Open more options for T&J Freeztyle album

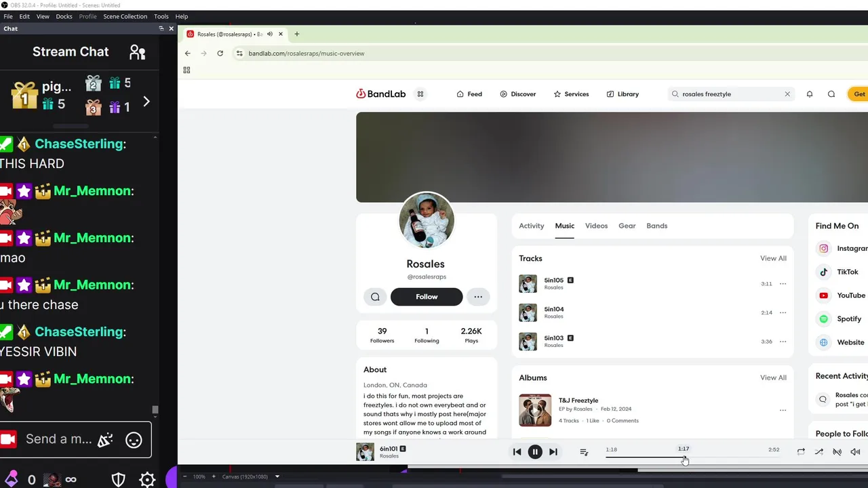click(783, 410)
